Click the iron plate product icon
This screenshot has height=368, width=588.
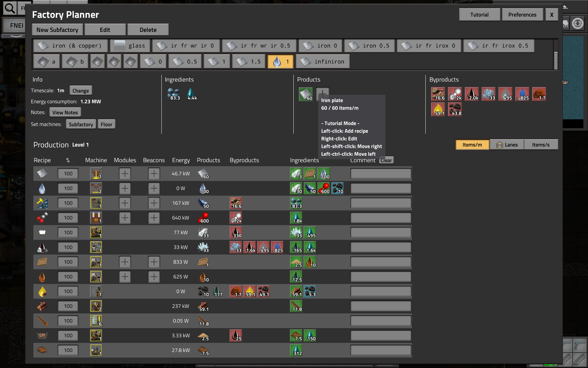pos(305,94)
